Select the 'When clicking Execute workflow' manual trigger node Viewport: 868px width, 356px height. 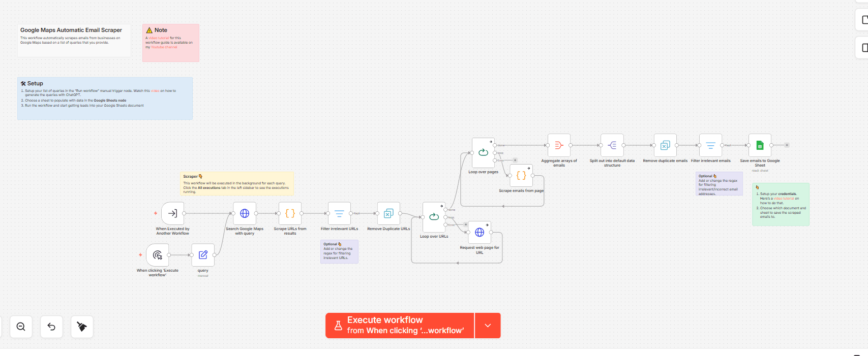(157, 255)
